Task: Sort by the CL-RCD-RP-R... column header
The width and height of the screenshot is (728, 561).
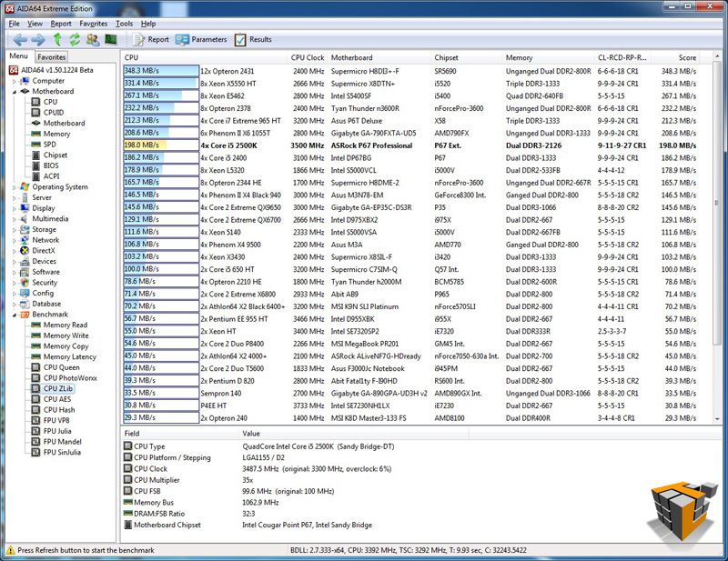Action: coord(623,57)
